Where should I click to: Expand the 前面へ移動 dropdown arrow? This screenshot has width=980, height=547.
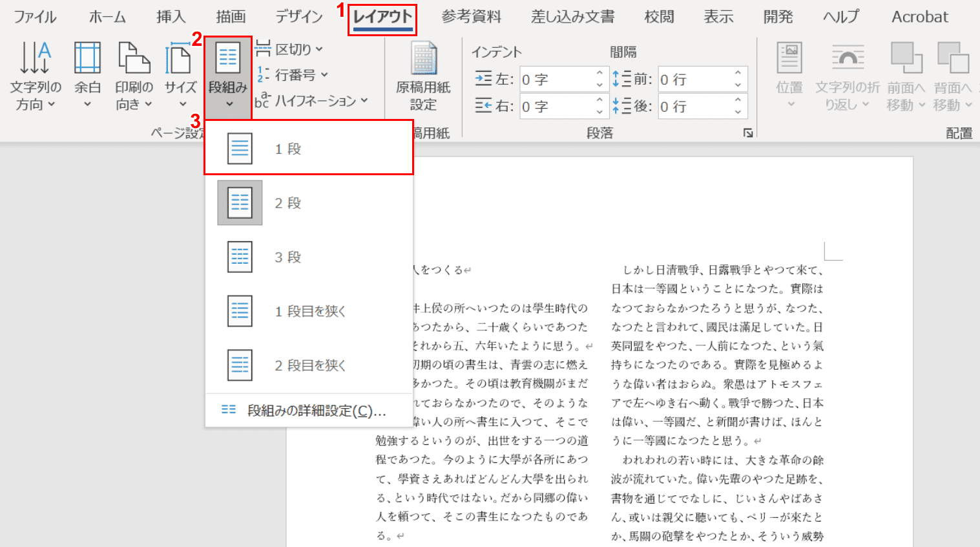point(922,105)
